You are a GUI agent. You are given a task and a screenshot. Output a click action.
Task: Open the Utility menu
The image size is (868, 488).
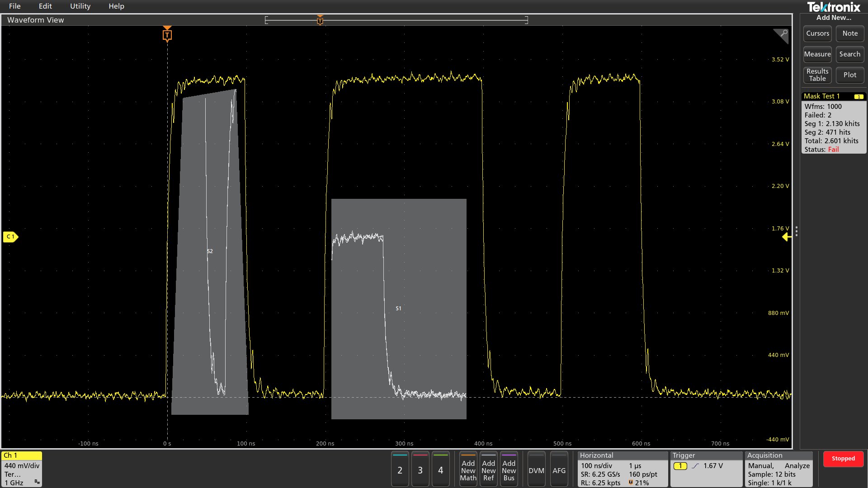(80, 6)
